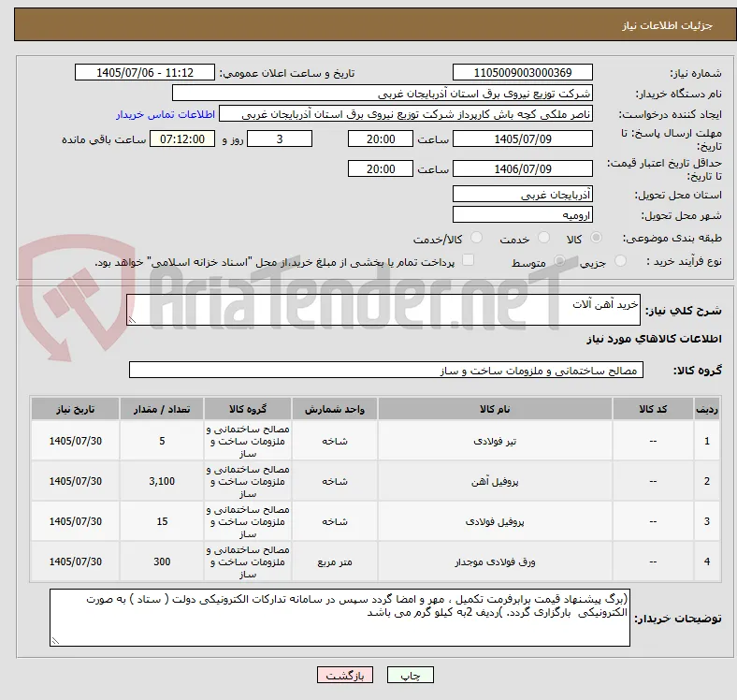The image size is (737, 700).
Task: Click the remaining days field showing 3
Action: point(280,139)
